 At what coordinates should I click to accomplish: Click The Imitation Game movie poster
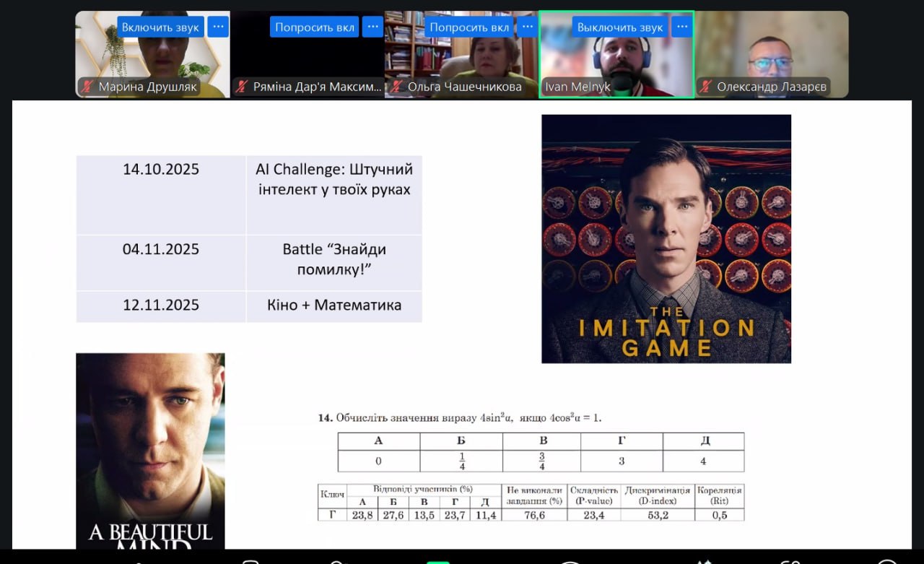pos(666,238)
